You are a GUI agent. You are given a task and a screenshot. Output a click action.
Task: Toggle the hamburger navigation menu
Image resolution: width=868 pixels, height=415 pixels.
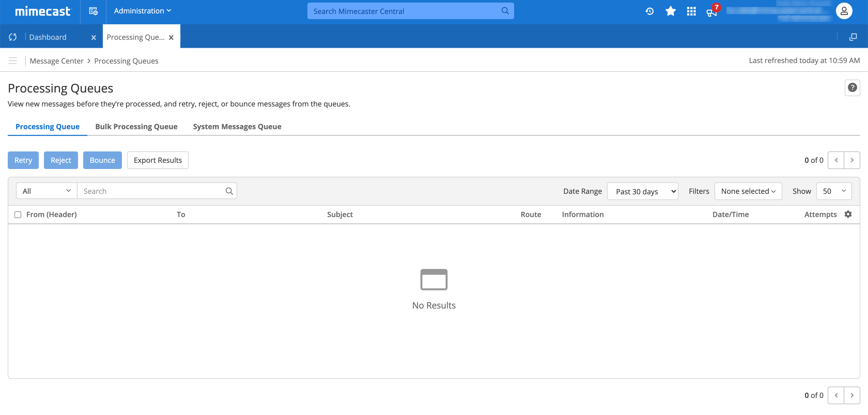[x=12, y=61]
